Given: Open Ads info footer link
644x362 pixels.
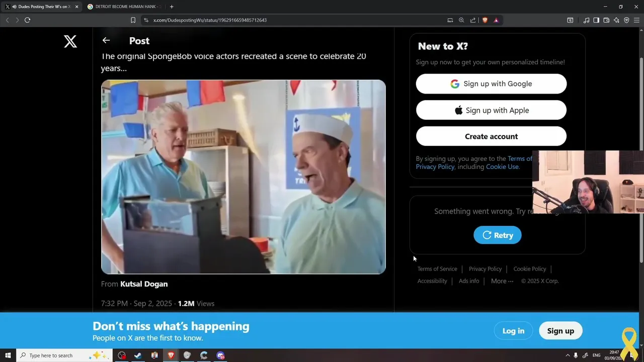Looking at the screenshot, I should [x=469, y=281].
